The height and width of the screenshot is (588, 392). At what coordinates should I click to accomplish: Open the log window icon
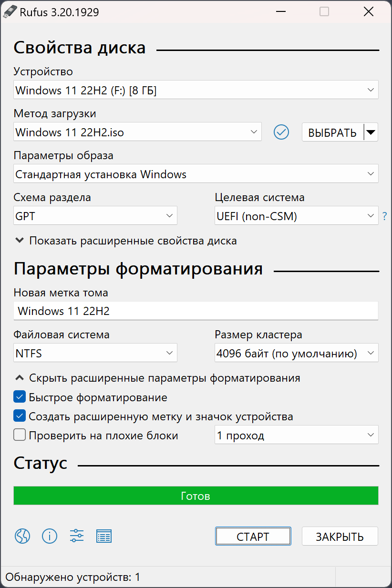tap(104, 536)
